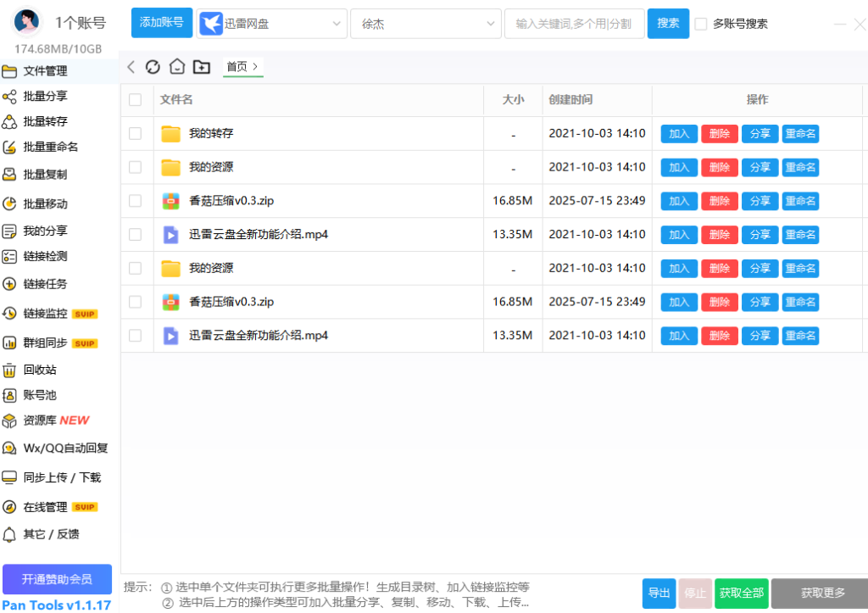Click the 链接监控 clock icon
Screen dimensions: 868x613
[x=9, y=314]
